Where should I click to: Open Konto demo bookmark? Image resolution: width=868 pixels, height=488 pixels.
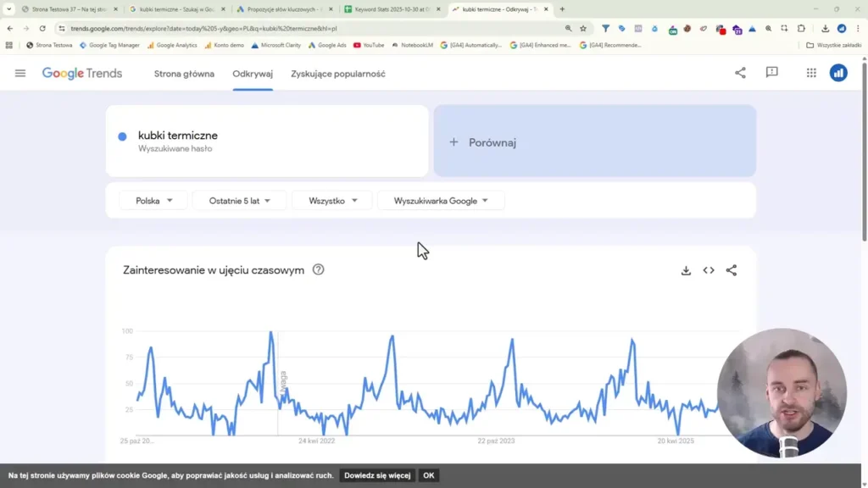pos(224,46)
